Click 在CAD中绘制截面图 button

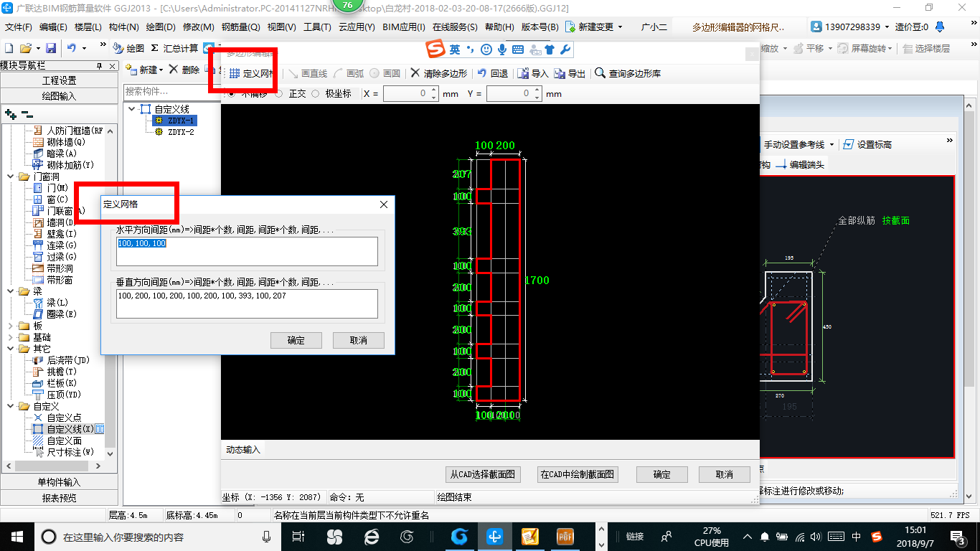(578, 474)
